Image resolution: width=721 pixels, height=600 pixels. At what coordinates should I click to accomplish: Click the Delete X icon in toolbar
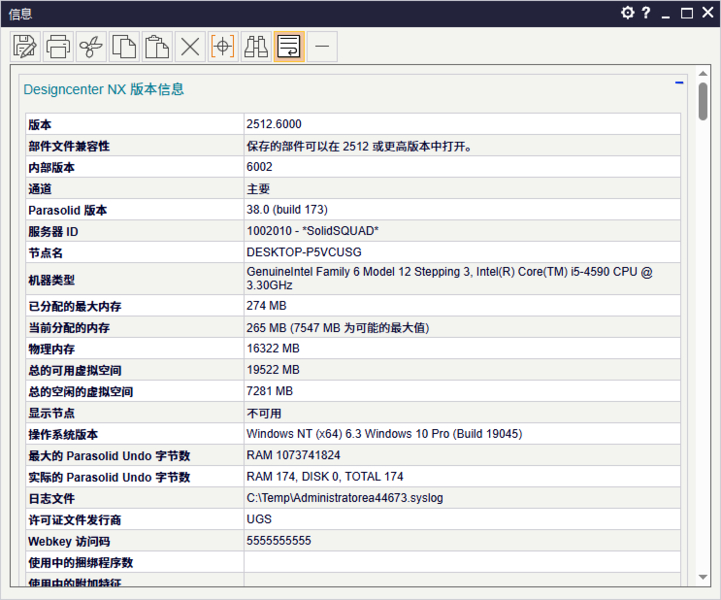(x=190, y=46)
